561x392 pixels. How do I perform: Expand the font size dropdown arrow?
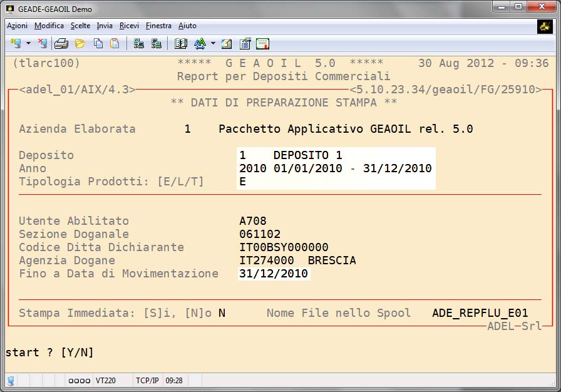tap(213, 44)
